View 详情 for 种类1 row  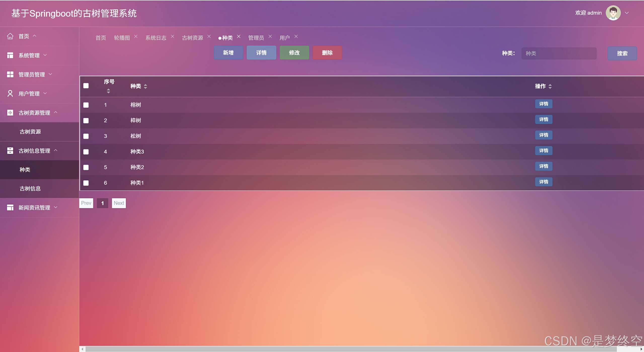544,182
